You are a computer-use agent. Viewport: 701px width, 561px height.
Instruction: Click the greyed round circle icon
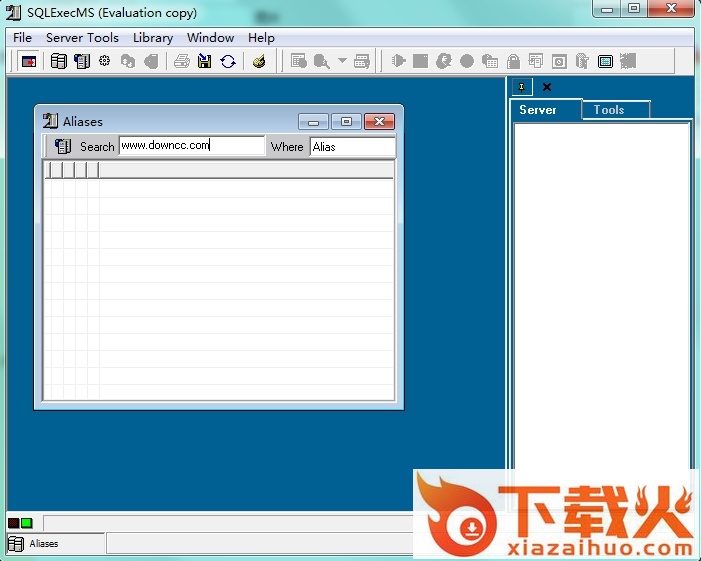click(467, 61)
